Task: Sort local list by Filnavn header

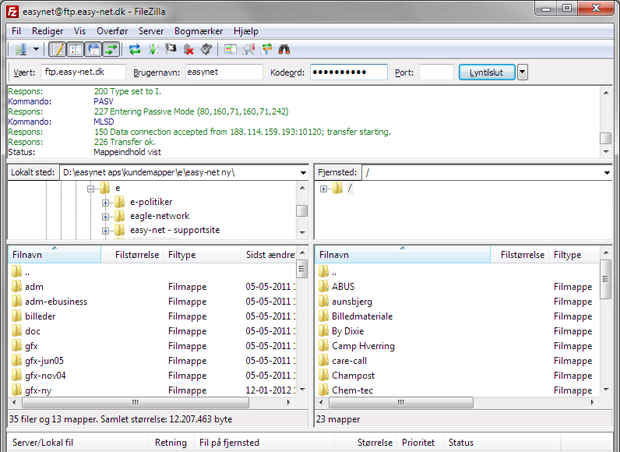Action: 55,255
